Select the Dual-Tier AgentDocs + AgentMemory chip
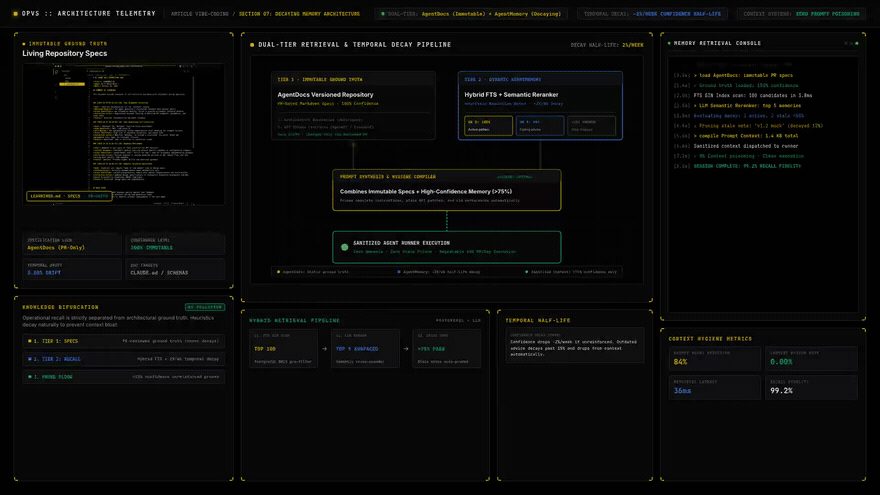Screen dimensions: 880x495 pyautogui.click(x=471, y=14)
